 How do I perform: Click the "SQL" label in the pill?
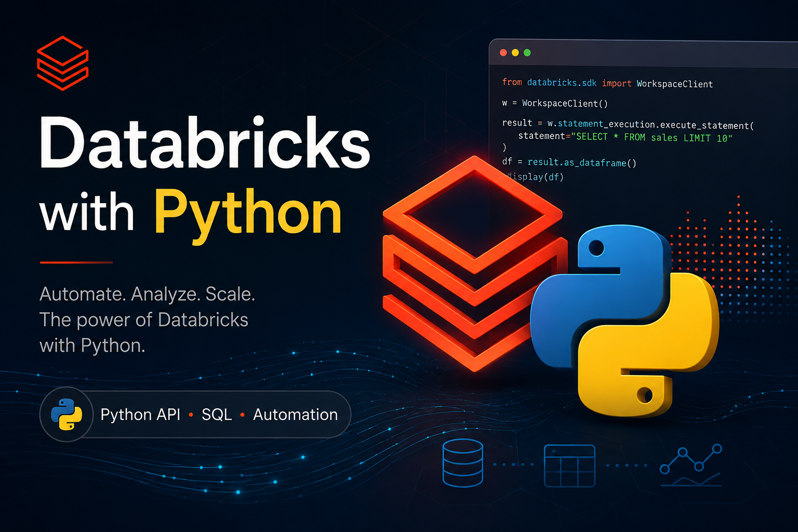click(217, 415)
